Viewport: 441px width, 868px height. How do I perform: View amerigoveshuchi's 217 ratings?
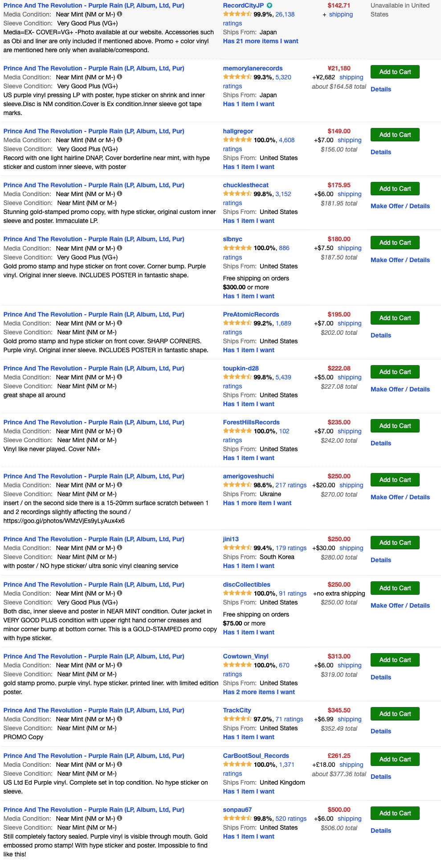[x=291, y=485]
